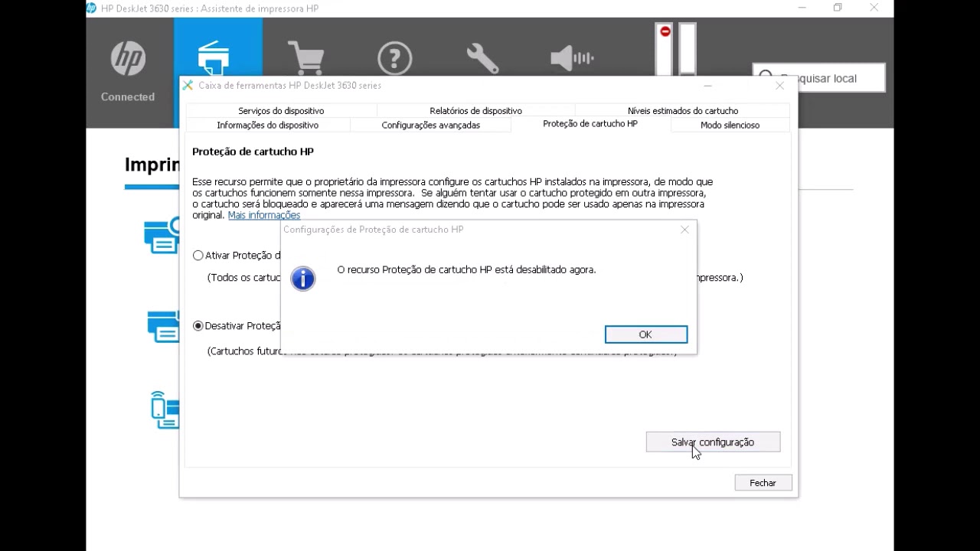Open the shopping cart supplies icon

click(306, 59)
